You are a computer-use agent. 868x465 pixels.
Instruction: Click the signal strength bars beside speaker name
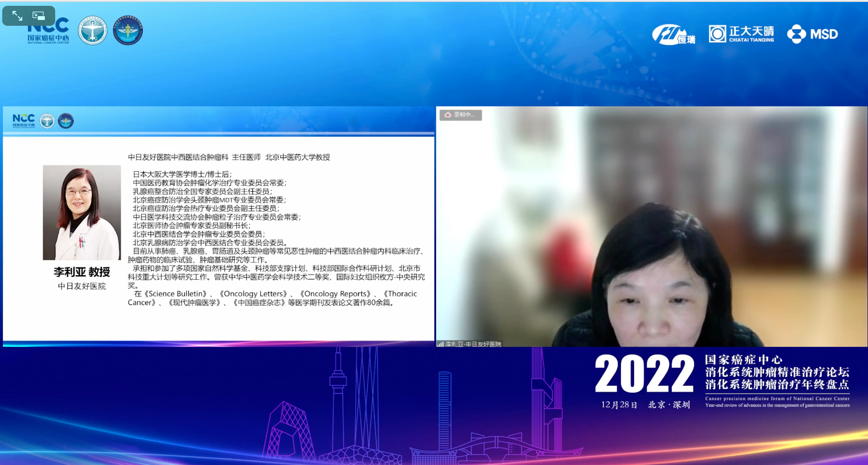click(x=440, y=344)
